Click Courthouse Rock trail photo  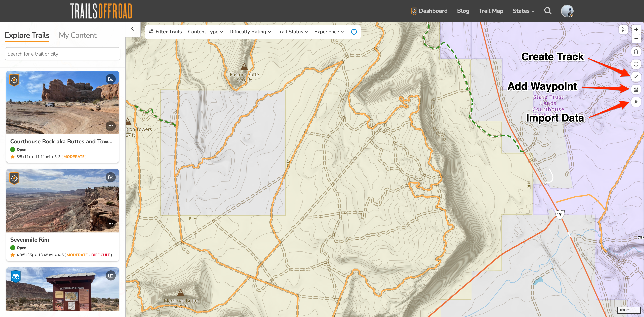63,103
